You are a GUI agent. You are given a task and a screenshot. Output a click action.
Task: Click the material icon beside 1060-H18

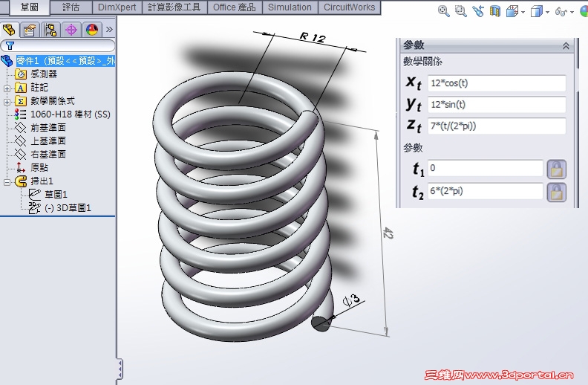[21, 114]
